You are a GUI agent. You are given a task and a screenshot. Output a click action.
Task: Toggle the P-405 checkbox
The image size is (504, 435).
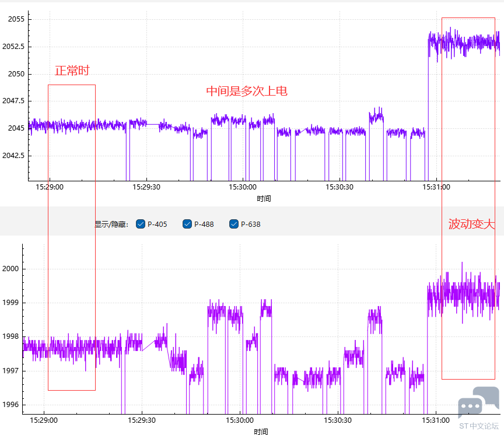click(x=141, y=224)
